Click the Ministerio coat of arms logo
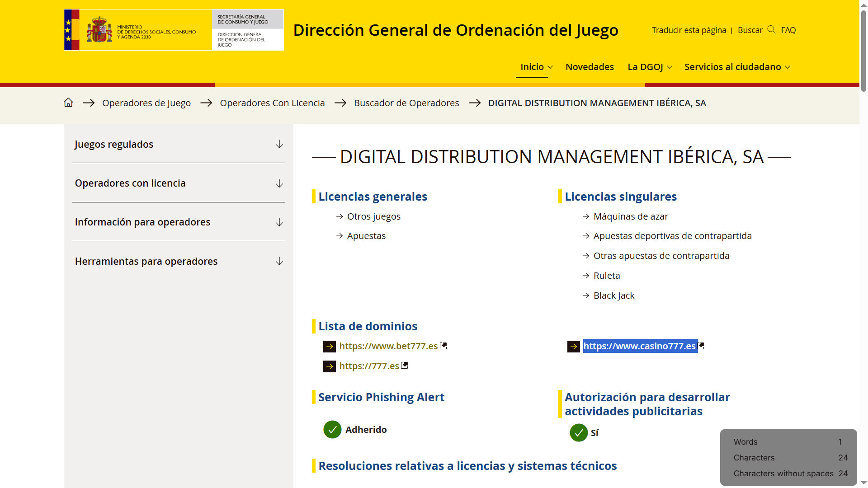Image resolution: width=868 pixels, height=488 pixels. tap(99, 30)
